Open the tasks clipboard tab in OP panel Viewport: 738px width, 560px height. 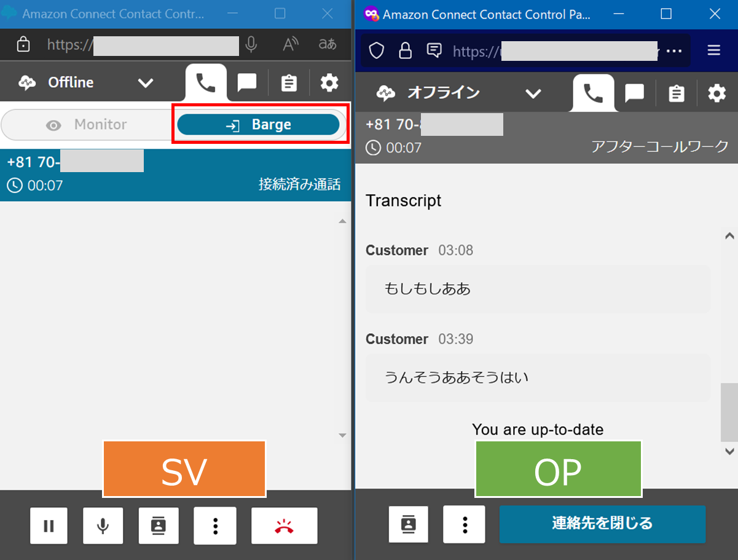tap(676, 93)
